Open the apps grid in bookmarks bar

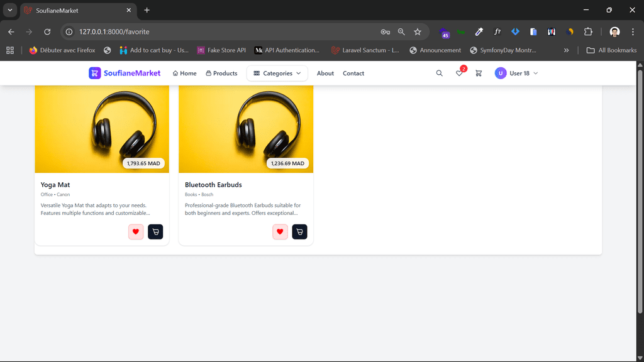tap(10, 50)
